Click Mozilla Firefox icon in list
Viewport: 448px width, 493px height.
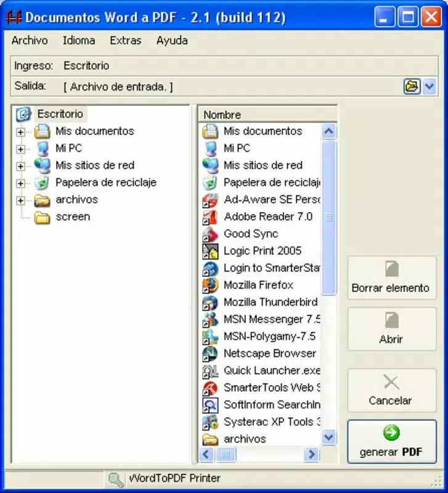[x=210, y=285]
